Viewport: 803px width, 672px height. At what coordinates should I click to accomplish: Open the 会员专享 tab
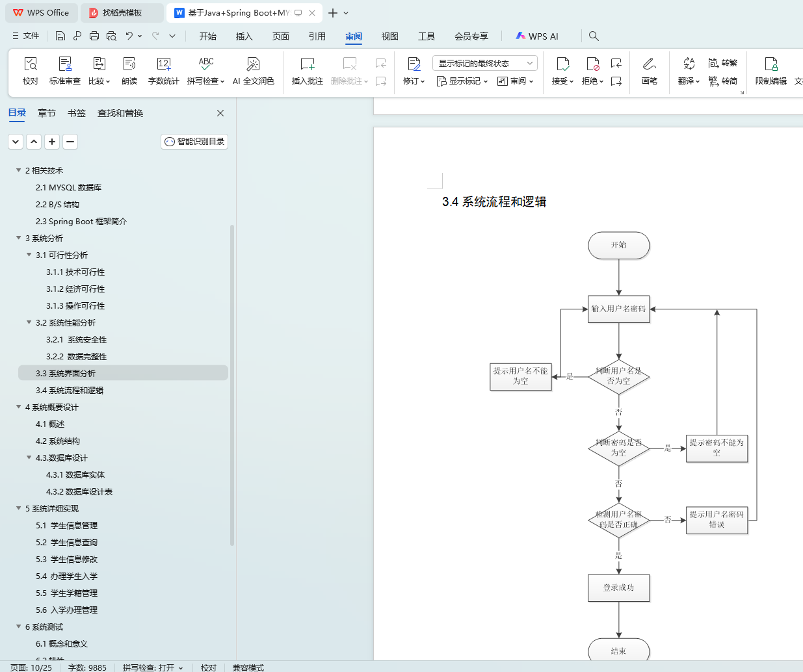coord(471,36)
